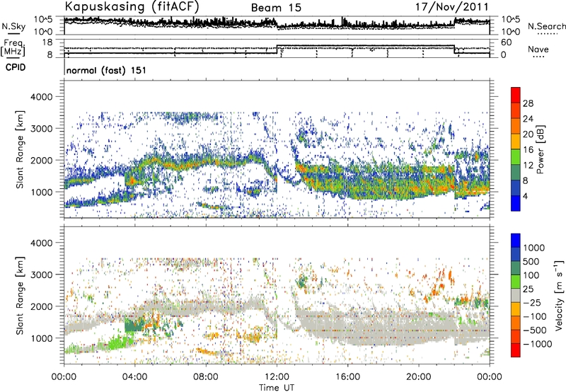Click the velocity panel 'Slant Range [km]' label
This screenshot has width=566, height=392.
[21, 295]
